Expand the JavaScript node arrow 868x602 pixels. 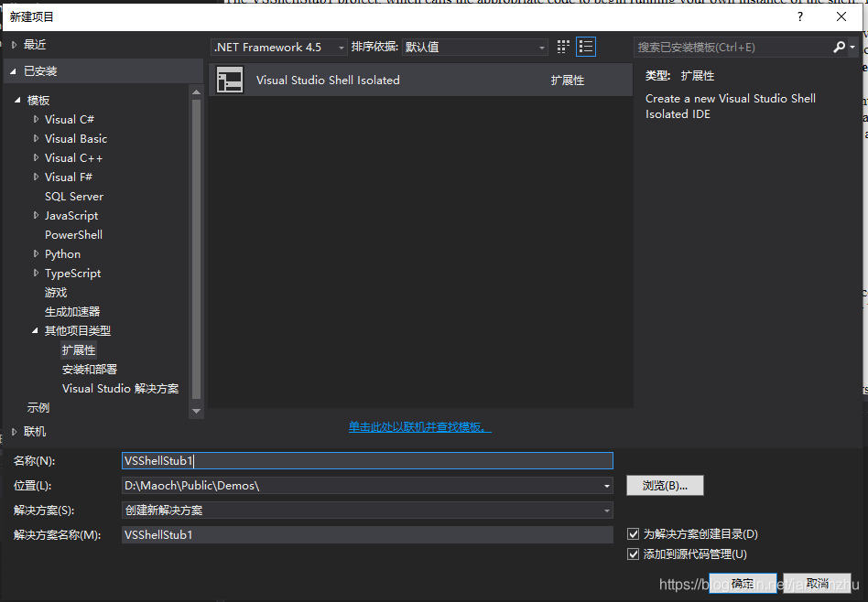click(36, 215)
